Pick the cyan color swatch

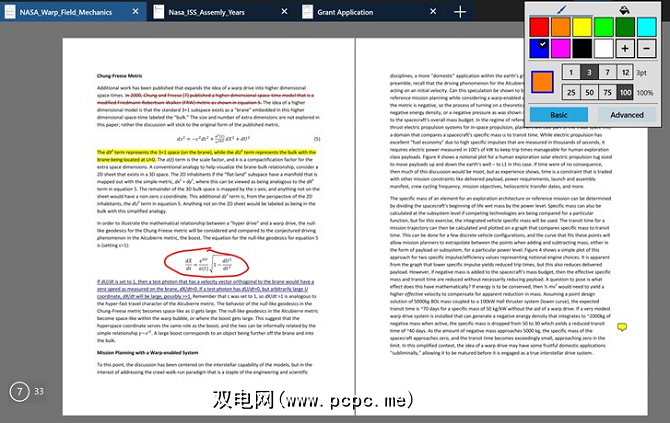point(646,27)
